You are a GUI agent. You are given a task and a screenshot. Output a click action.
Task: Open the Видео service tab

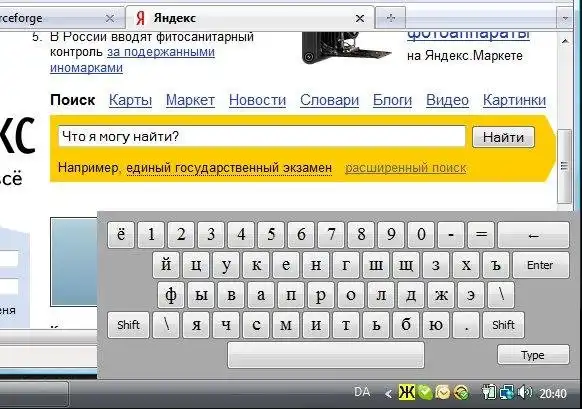click(x=447, y=100)
